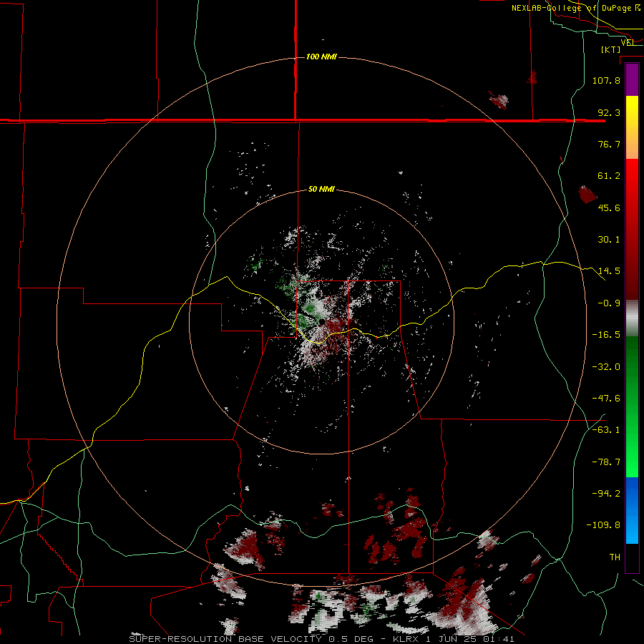The height and width of the screenshot is (644, 644).
Task: Click the -32.0 value on the velocity scale
Action: click(606, 367)
